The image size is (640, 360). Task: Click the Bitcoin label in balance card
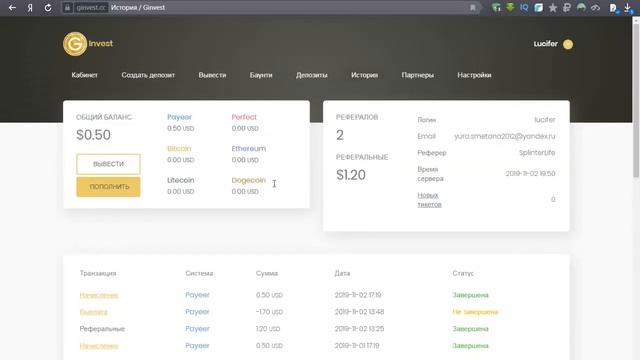(x=179, y=149)
